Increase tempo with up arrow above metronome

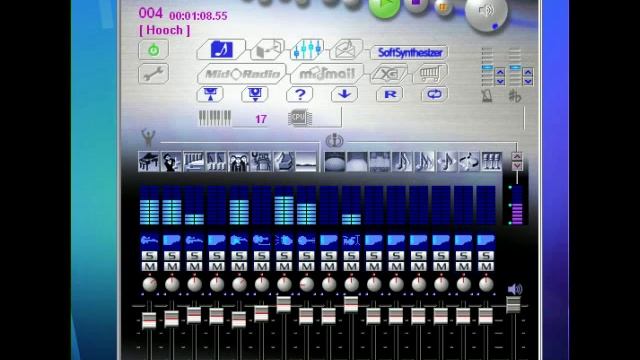[x=500, y=72]
